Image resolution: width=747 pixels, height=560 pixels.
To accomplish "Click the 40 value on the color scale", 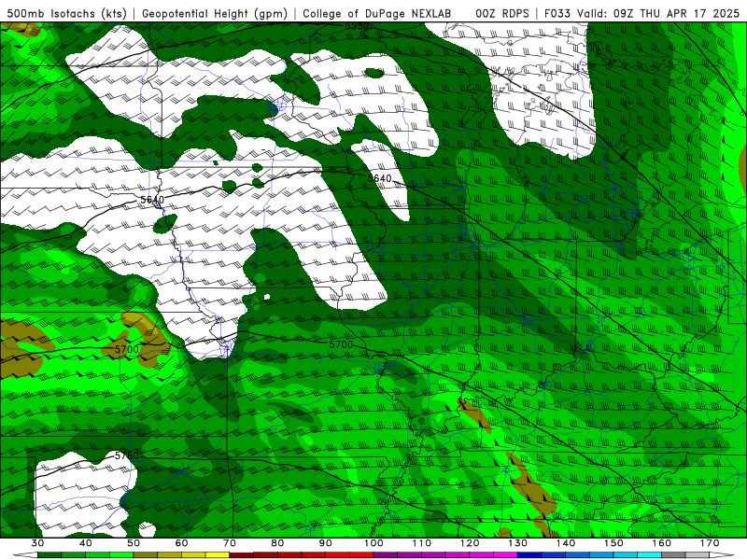I will [x=86, y=543].
